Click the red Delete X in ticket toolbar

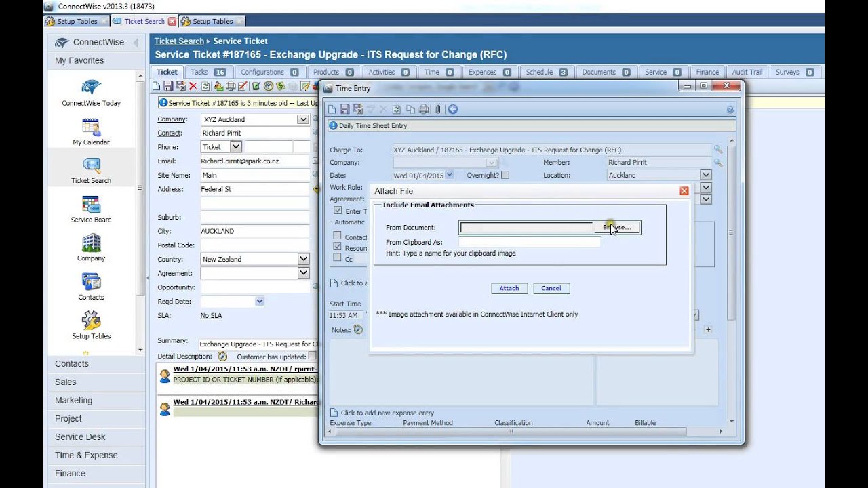(x=193, y=86)
